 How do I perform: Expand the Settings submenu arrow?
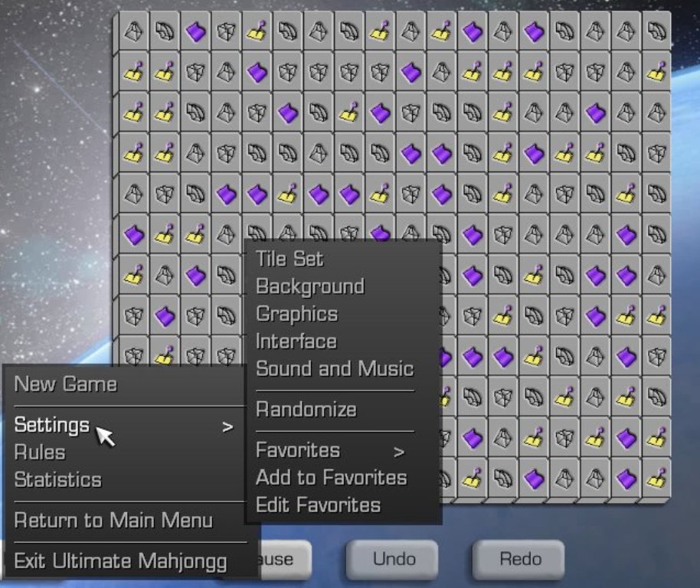227,427
